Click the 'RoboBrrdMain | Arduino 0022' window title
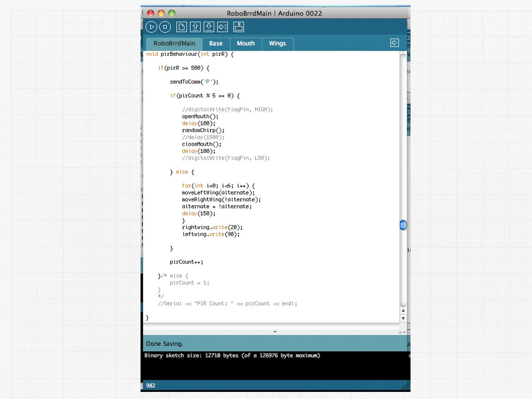Image resolution: width=532 pixels, height=399 pixels. coord(274,13)
